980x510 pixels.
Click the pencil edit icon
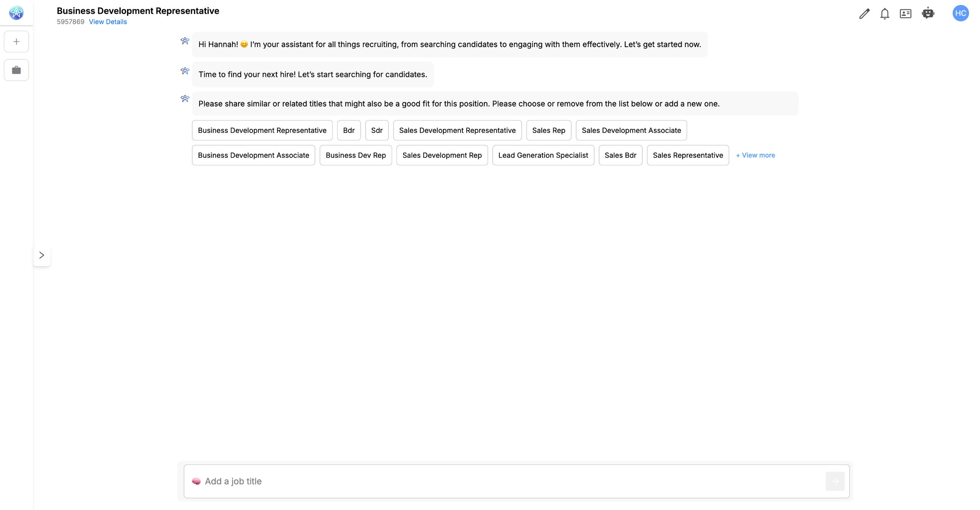864,14
